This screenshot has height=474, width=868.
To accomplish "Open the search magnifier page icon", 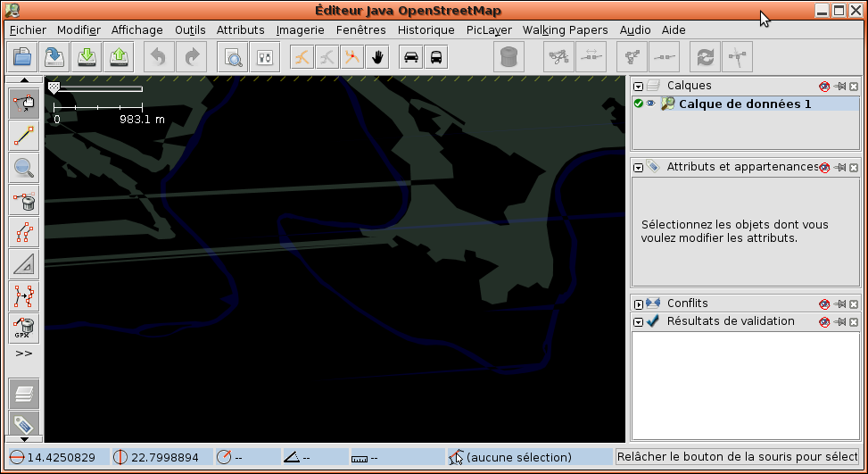I will point(233,56).
